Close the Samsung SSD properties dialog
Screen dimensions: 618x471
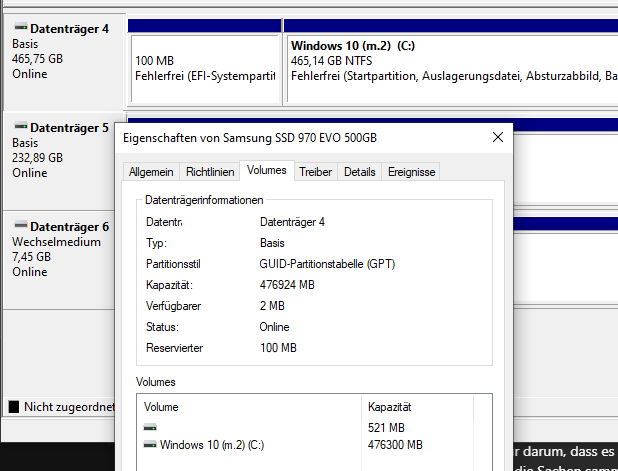click(x=498, y=137)
